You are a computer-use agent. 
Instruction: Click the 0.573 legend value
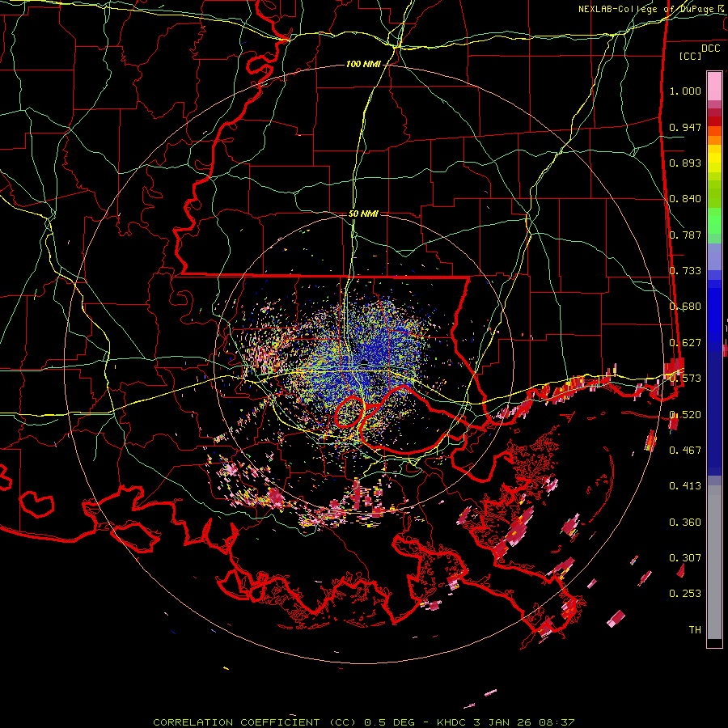click(685, 379)
